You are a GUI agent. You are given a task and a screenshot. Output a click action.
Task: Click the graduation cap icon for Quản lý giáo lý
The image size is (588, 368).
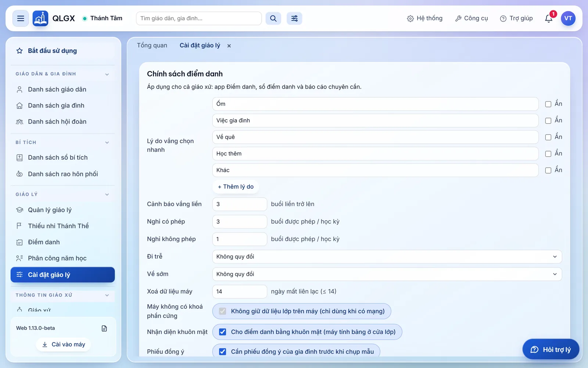[19, 210]
